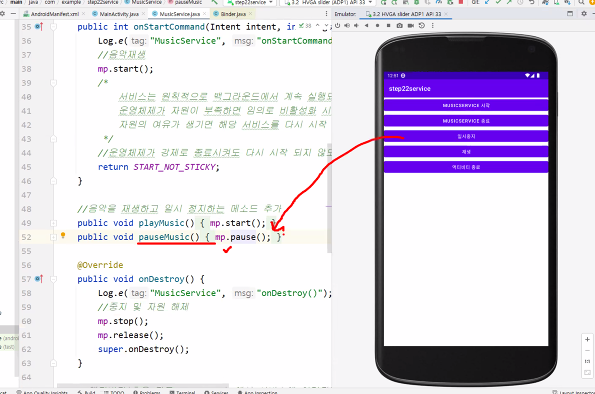Click project panel gear settings icon

pyautogui.click(x=2, y=14)
